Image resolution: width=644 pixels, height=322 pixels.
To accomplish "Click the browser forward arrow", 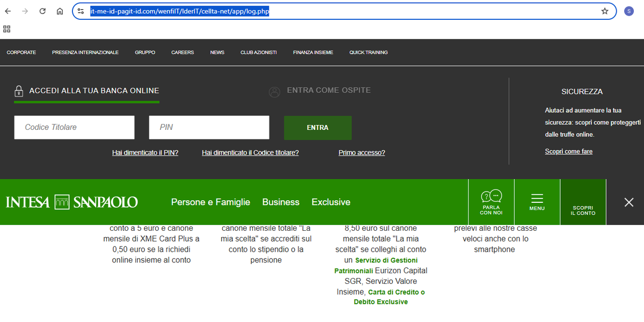I will [25, 11].
